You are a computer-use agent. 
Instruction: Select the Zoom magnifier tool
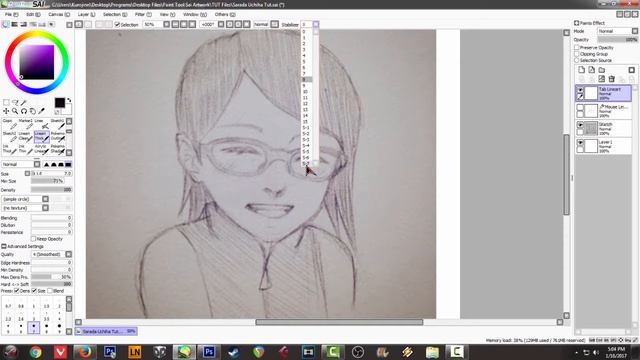pos(15,111)
